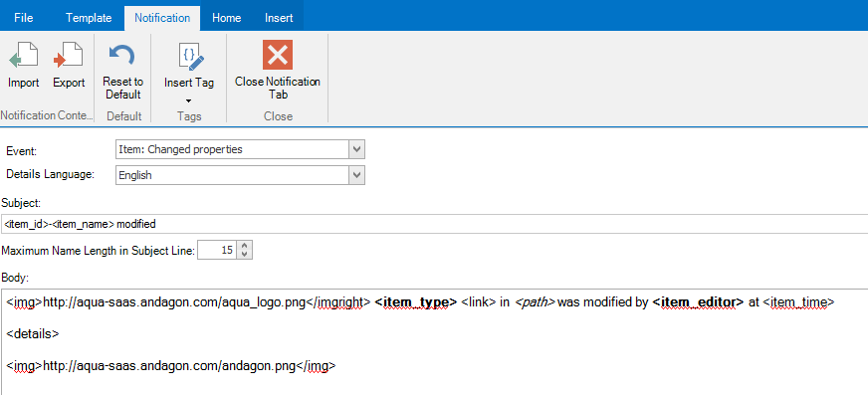Switch to the Template tab
868x395 pixels.
tap(89, 18)
